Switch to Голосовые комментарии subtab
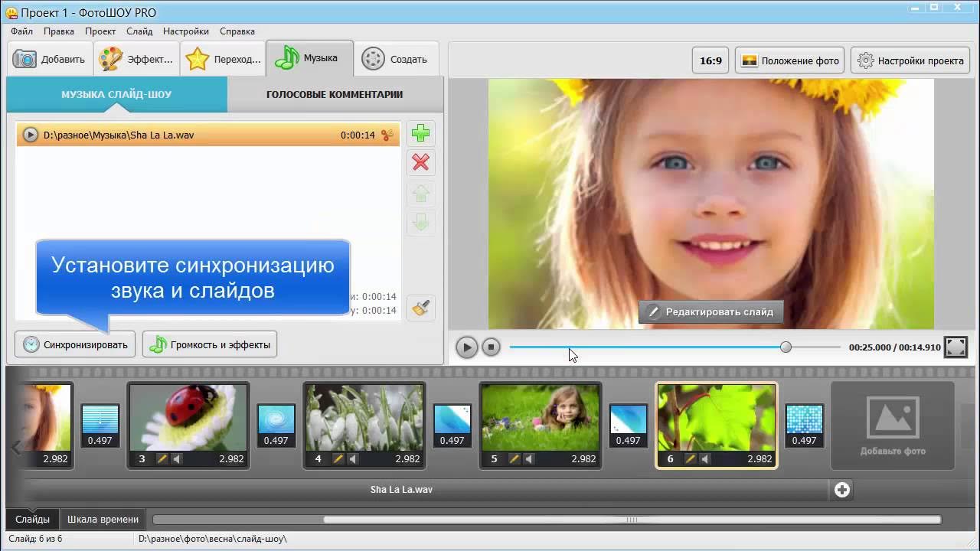 click(x=335, y=94)
